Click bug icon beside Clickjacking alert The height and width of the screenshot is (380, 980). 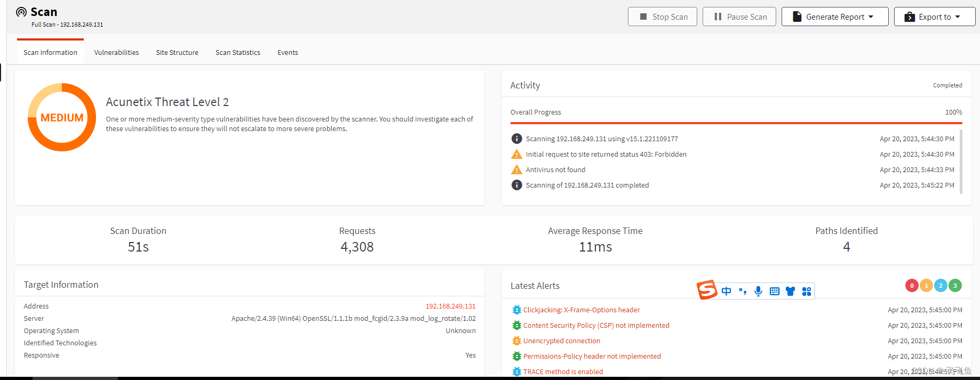[516, 310]
